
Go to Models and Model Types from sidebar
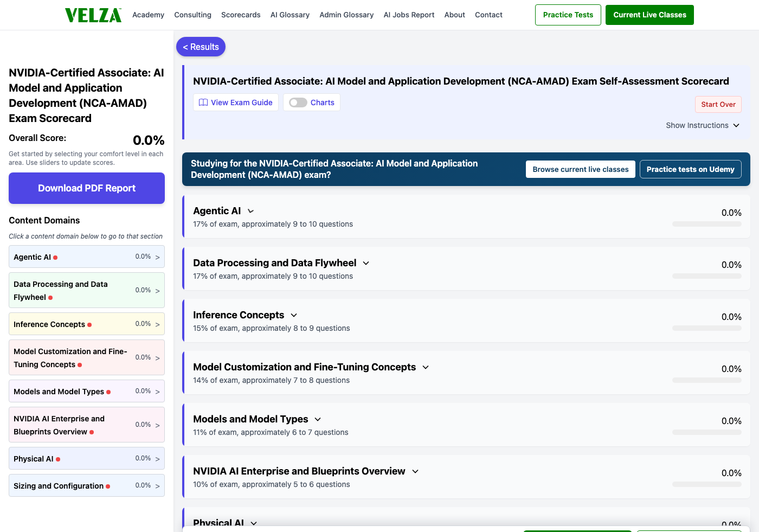[x=87, y=391]
